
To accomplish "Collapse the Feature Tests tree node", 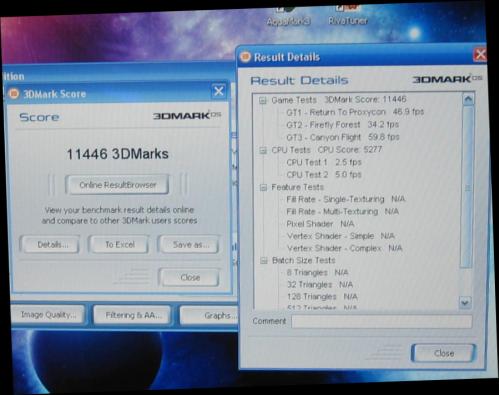I will click(x=263, y=188).
